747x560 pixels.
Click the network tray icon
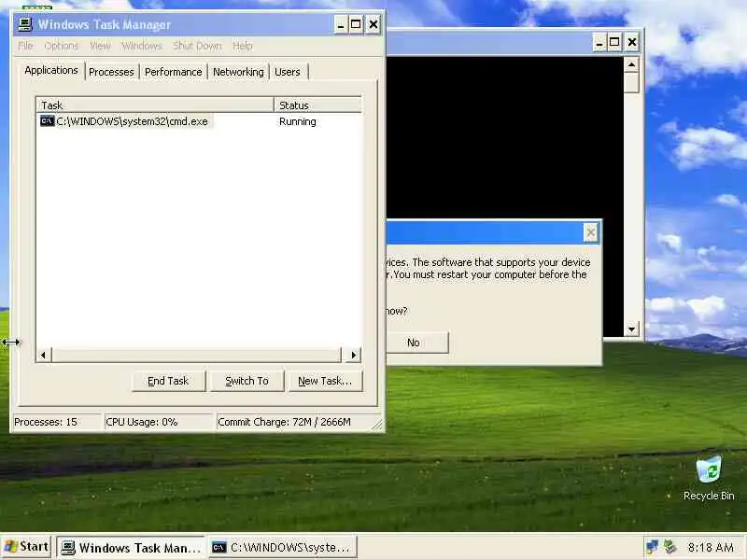coord(652,547)
